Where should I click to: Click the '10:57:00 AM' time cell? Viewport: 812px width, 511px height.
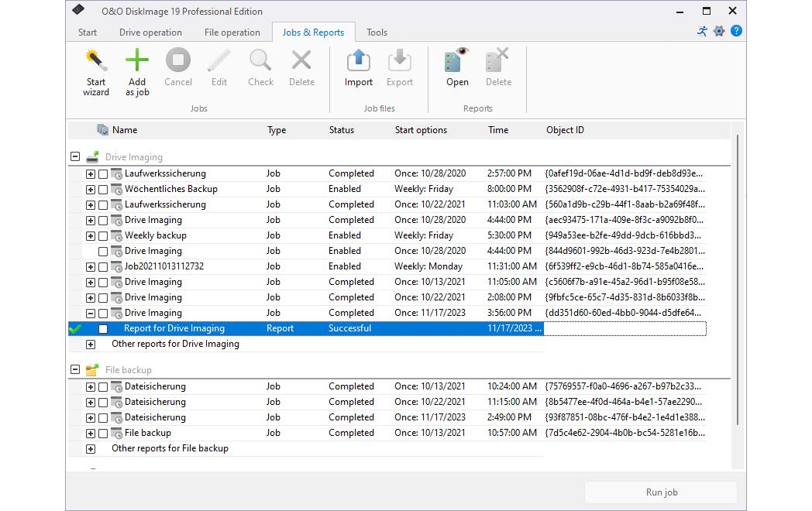[x=511, y=433]
